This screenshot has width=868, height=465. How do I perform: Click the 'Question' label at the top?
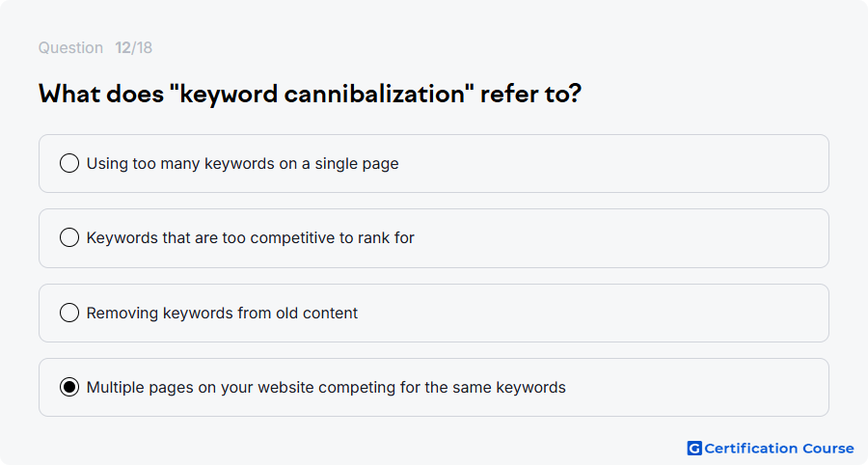coord(70,47)
